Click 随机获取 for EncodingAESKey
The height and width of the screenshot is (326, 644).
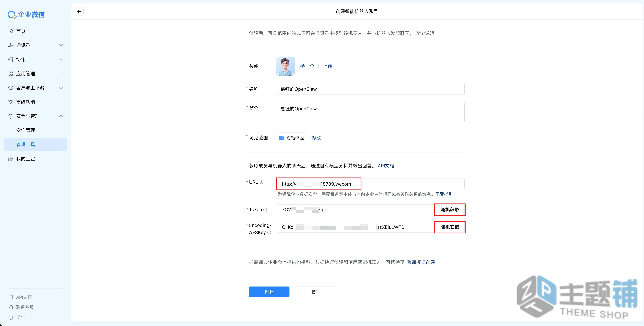click(x=450, y=227)
